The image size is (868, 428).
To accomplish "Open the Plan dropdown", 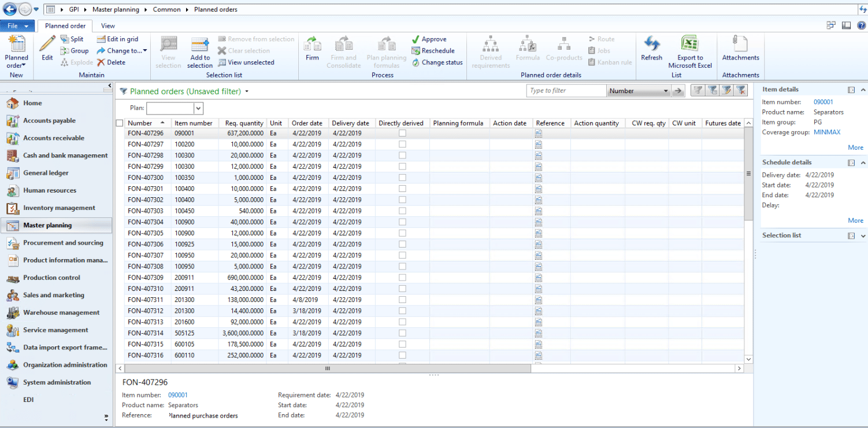I will (197, 108).
